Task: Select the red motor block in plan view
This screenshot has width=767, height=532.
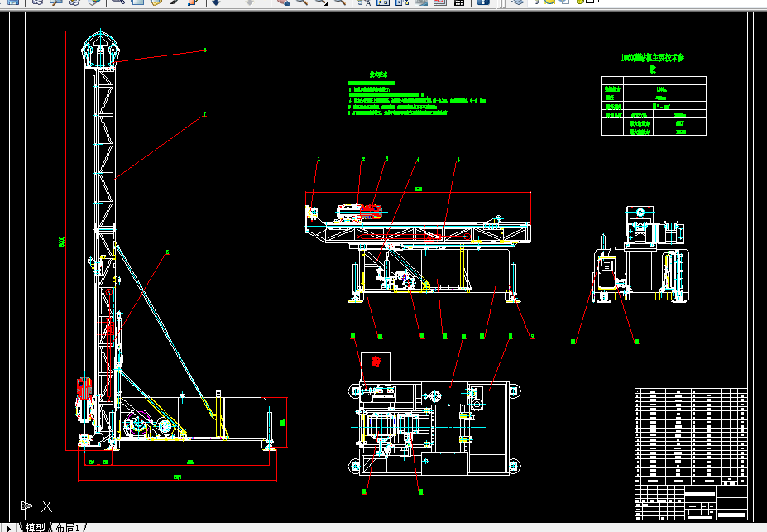Action: (x=376, y=361)
